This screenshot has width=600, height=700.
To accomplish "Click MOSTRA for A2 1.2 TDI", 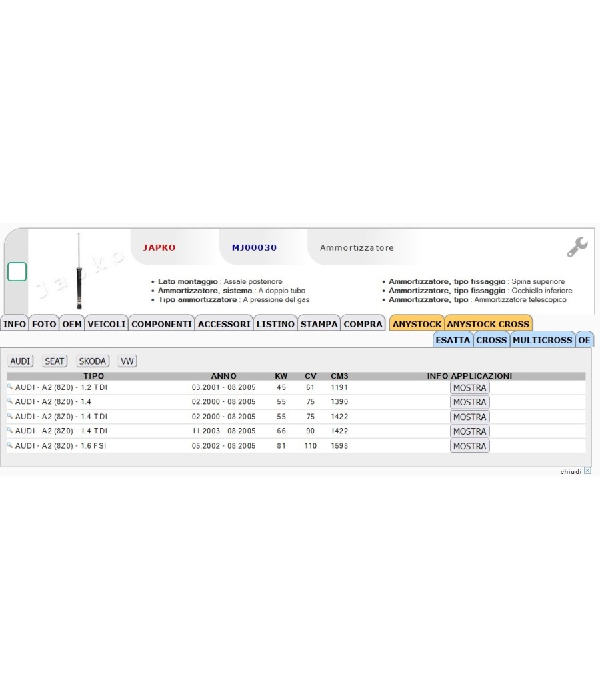I will pyautogui.click(x=469, y=387).
